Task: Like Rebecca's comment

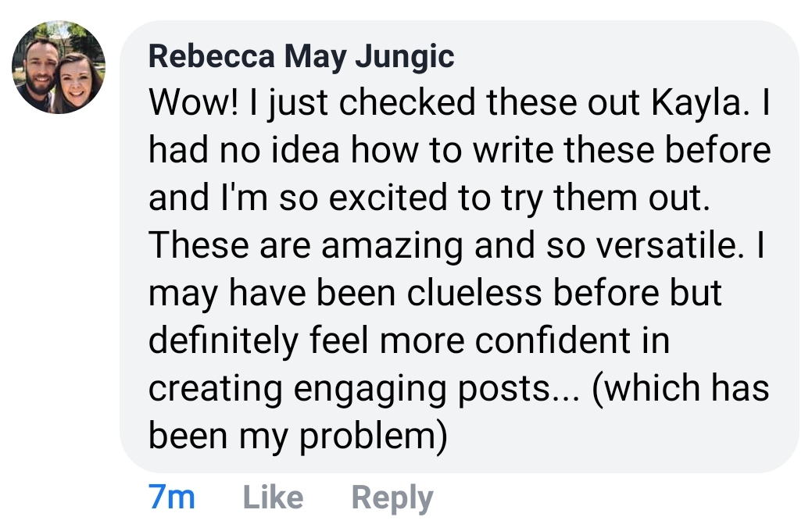Action: point(273,497)
